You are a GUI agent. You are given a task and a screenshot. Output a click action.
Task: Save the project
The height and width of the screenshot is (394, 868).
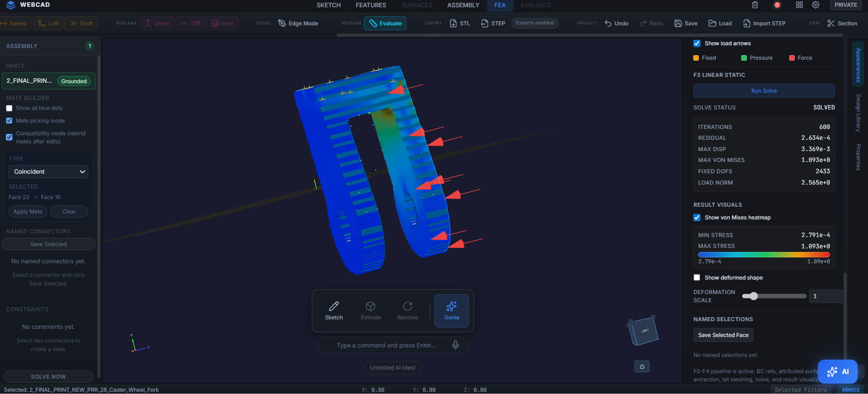tap(686, 24)
